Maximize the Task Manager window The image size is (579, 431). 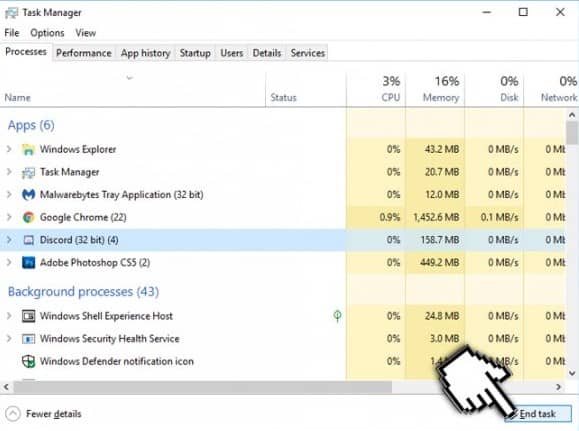tap(523, 12)
